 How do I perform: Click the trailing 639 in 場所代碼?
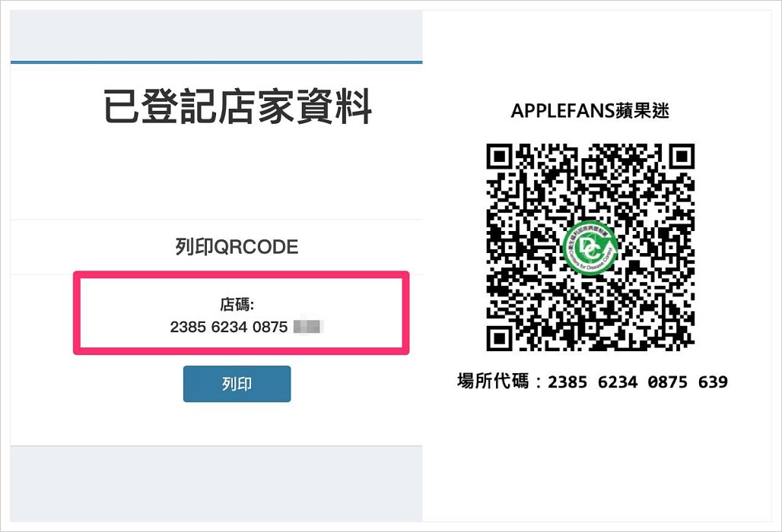[x=713, y=382]
